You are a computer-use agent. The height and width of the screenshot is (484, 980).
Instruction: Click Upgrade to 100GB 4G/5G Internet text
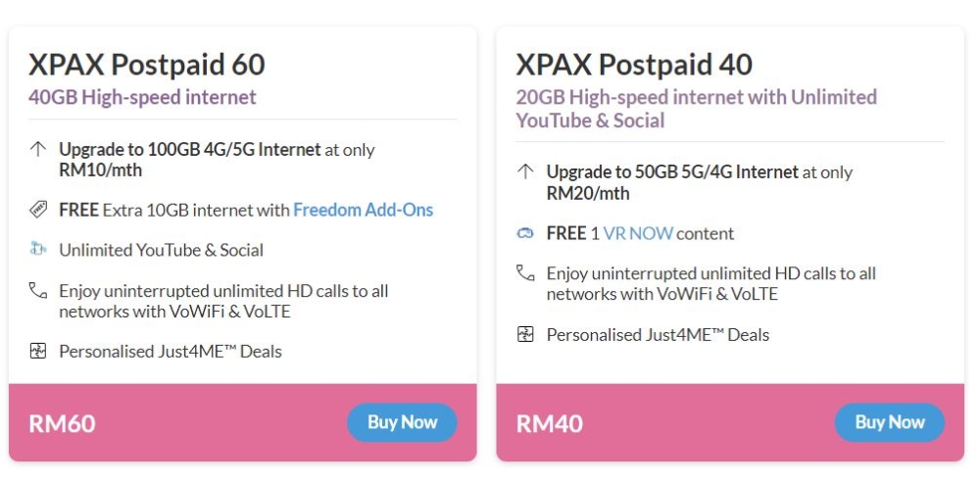coord(190,149)
